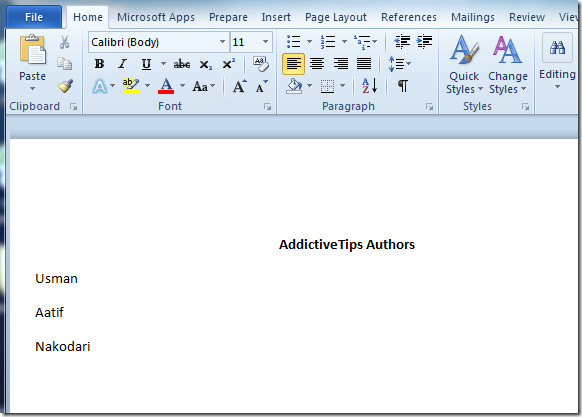This screenshot has height=417, width=582.
Task: Apply Strikethrough formatting
Action: tap(182, 64)
